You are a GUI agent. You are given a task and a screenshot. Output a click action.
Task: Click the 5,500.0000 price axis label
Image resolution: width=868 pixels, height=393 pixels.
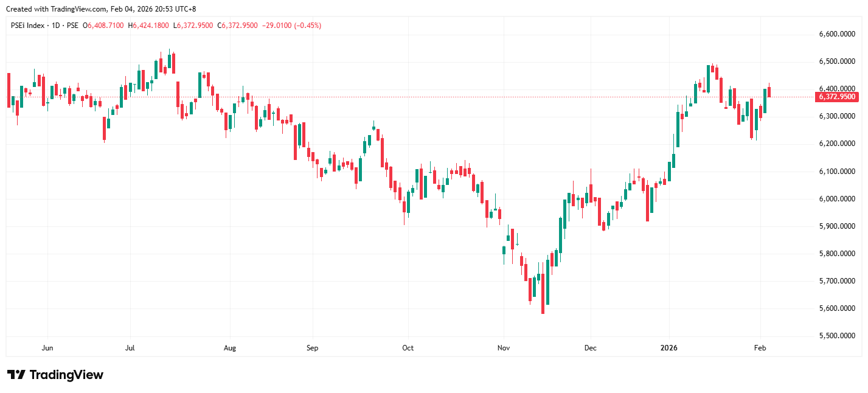click(x=838, y=336)
